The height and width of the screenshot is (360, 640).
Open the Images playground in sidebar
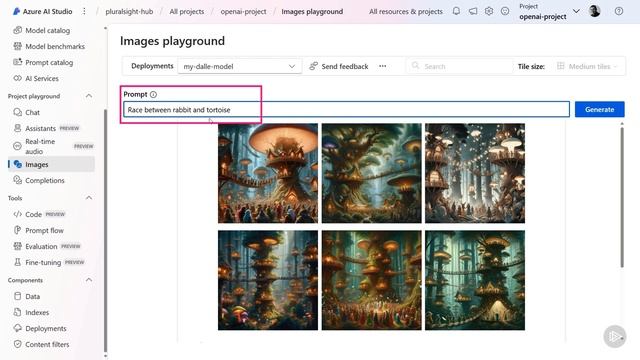coord(51,164)
